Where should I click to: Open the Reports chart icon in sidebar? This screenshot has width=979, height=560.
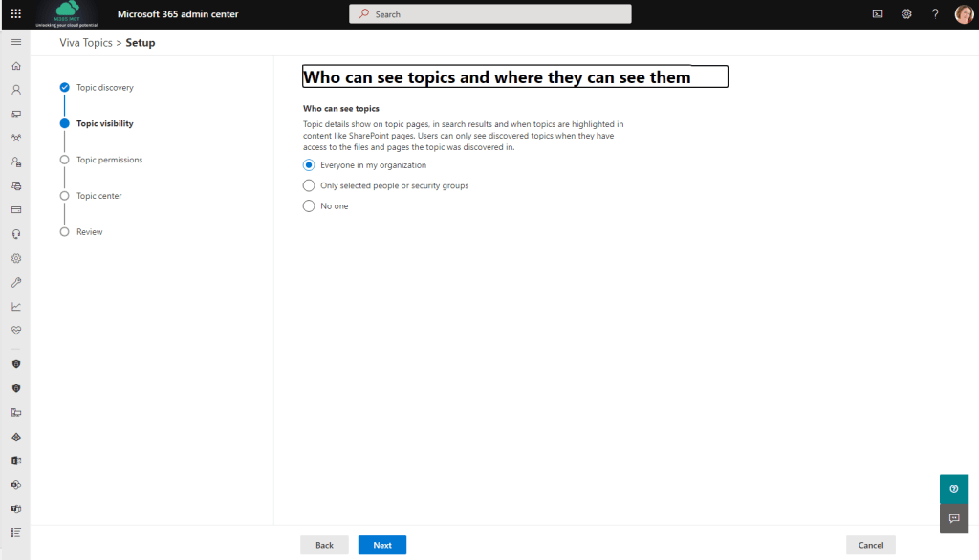tap(15, 306)
